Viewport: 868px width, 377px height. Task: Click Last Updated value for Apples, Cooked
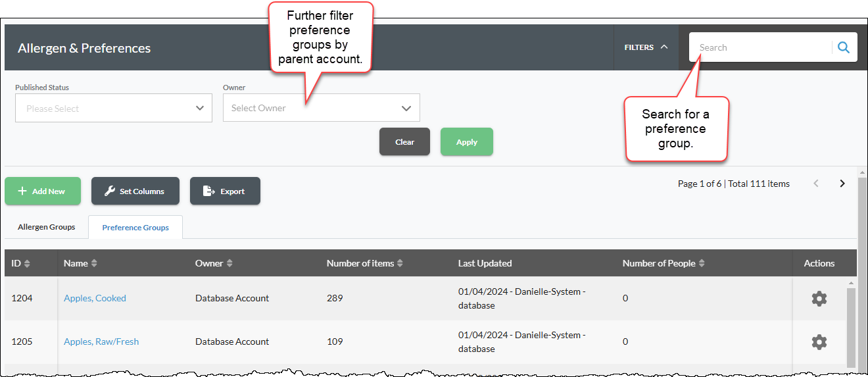coord(522,298)
